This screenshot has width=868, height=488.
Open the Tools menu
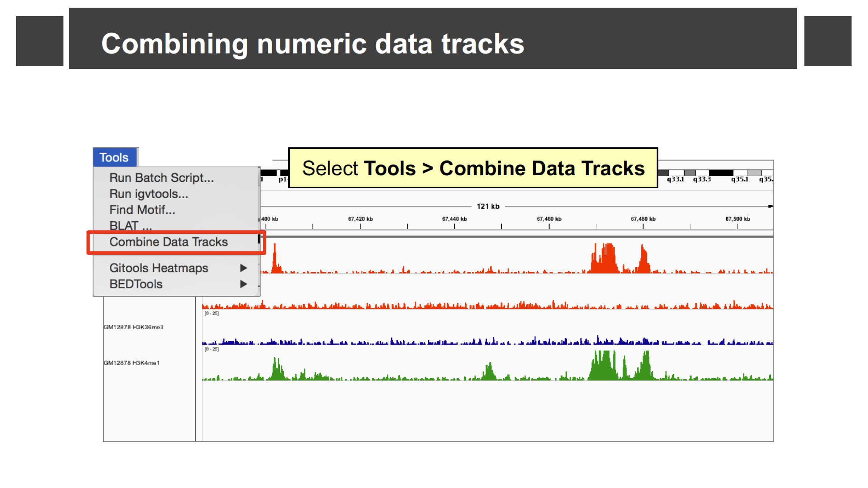[114, 157]
